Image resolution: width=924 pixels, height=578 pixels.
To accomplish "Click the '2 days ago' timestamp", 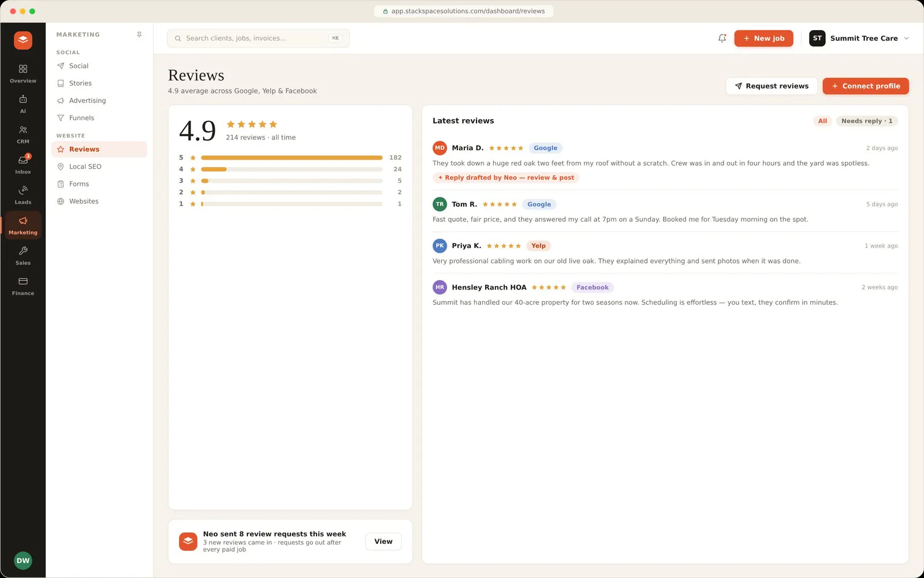I will (x=882, y=148).
